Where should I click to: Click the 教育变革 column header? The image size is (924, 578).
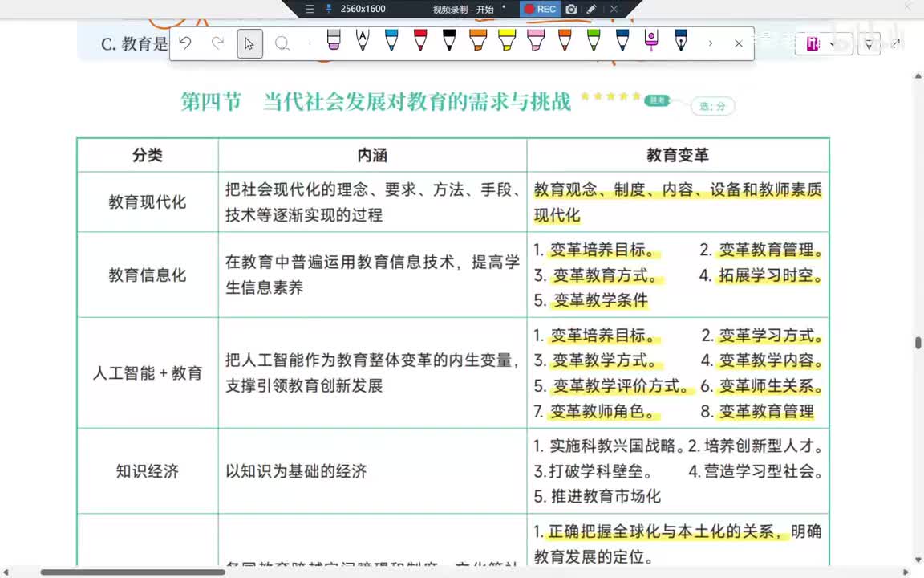click(678, 155)
